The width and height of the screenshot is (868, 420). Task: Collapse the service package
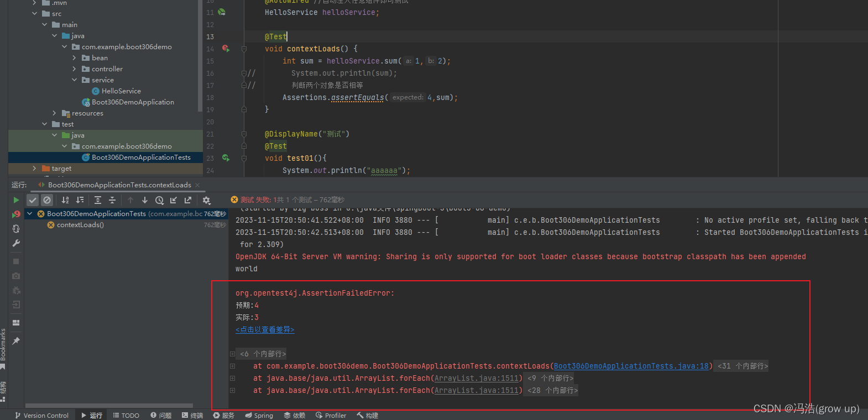click(x=75, y=80)
